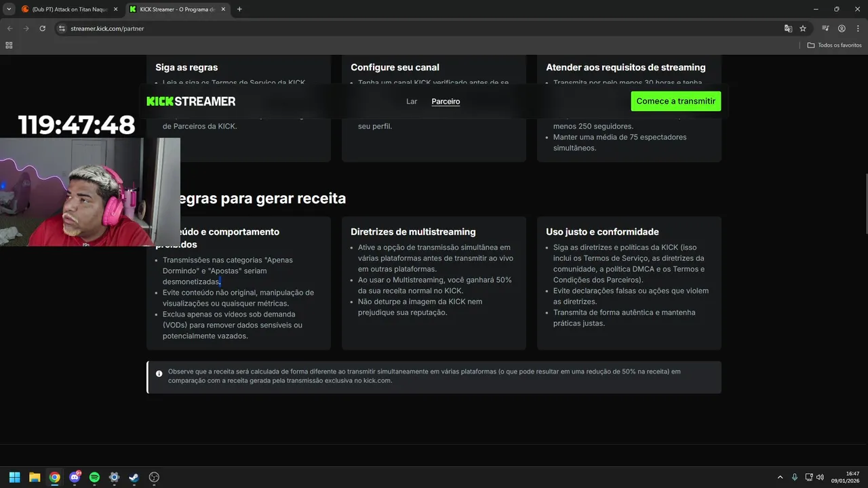Open a new browser tab
Viewport: 868px width, 488px height.
click(239, 9)
